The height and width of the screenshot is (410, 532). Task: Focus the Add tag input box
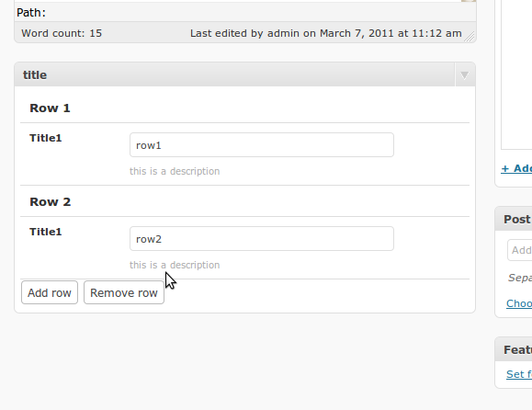[x=520, y=250]
